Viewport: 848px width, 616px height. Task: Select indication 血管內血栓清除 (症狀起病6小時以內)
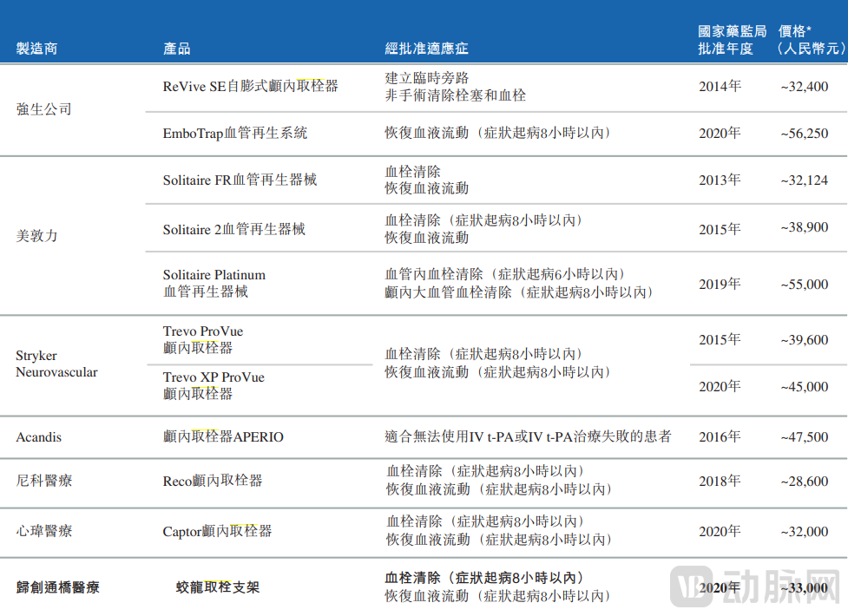(x=505, y=274)
